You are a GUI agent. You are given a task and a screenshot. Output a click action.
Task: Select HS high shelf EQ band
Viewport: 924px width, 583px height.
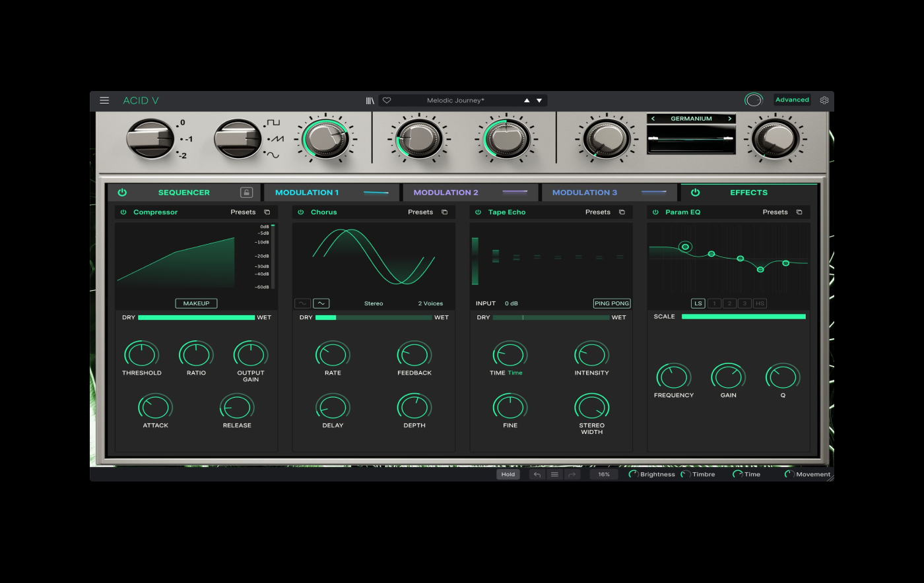point(760,303)
